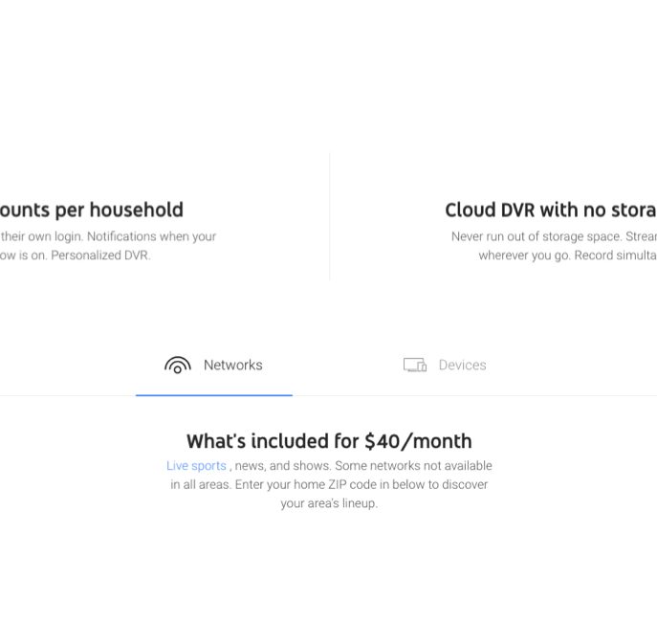Open the Live sports link

(x=196, y=466)
